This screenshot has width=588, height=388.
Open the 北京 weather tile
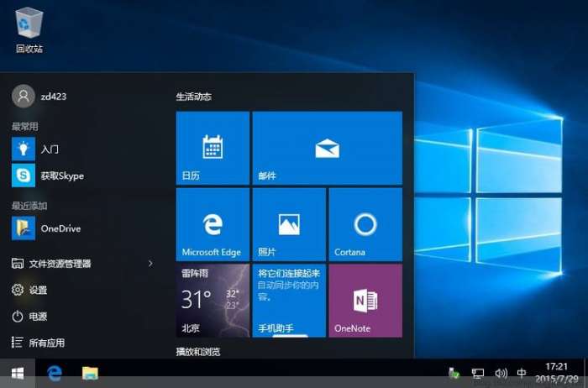[x=213, y=301]
